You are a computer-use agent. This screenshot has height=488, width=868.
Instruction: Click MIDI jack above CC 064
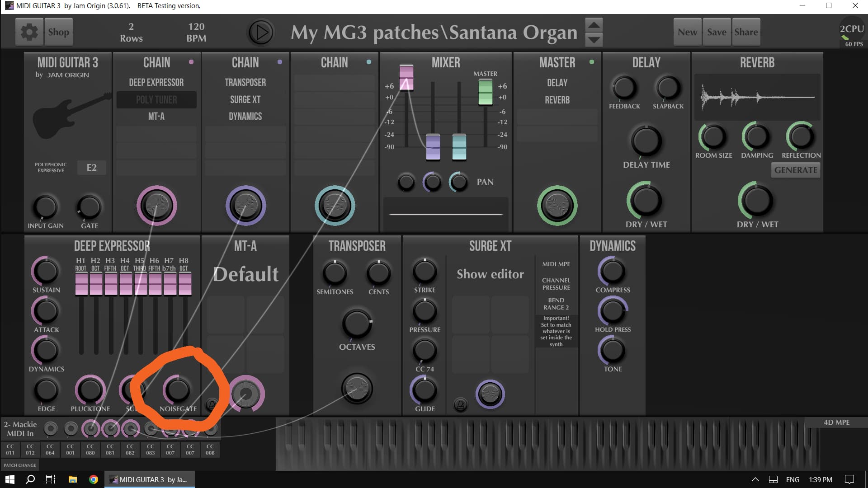51,428
